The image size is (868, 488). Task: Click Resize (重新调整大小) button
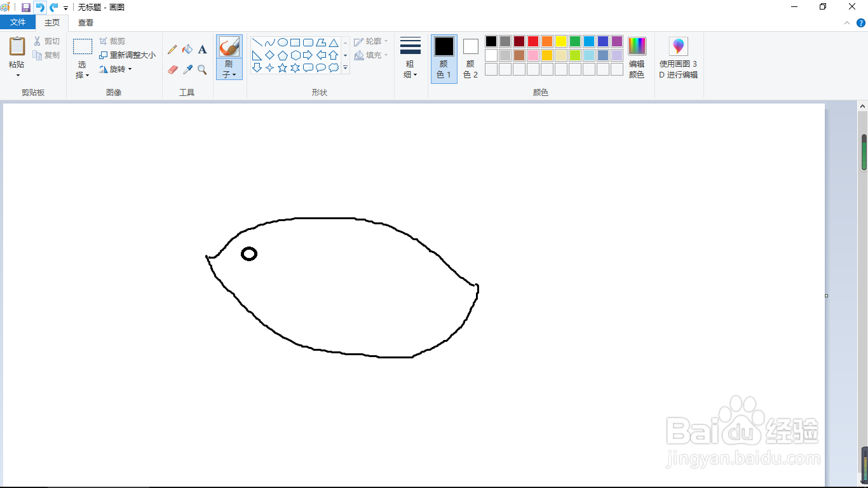(127, 55)
